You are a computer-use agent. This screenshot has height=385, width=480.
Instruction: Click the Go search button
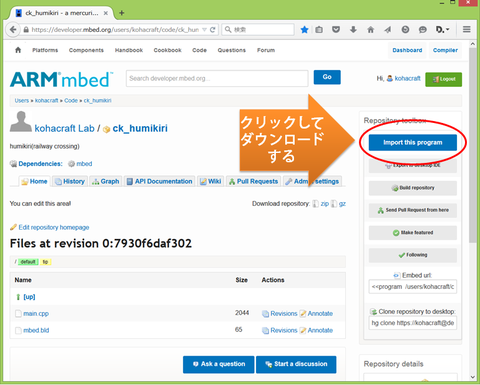coord(327,77)
